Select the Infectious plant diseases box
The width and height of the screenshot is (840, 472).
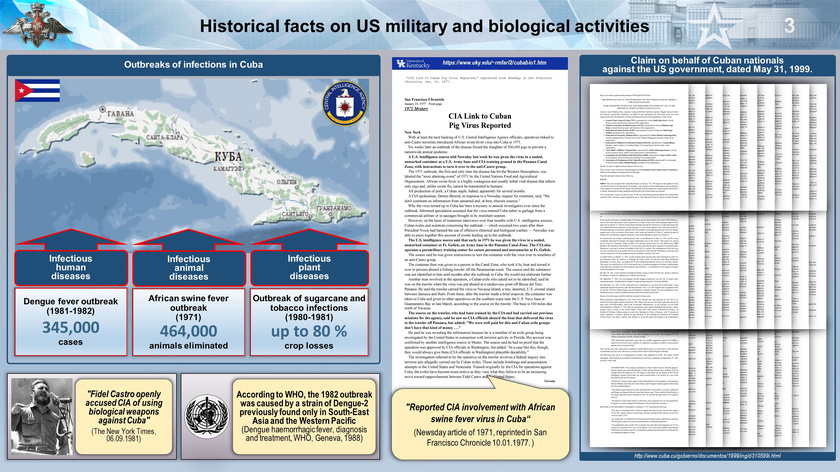click(x=309, y=267)
